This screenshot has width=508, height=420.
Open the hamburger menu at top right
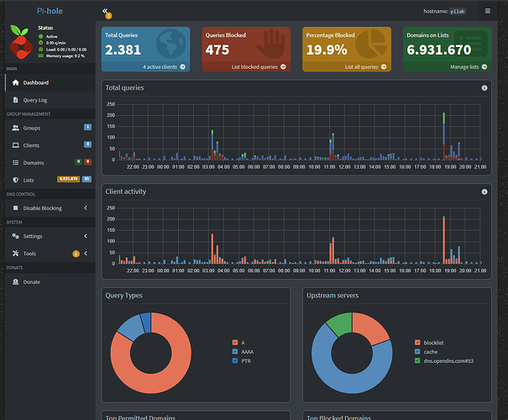coord(488,11)
